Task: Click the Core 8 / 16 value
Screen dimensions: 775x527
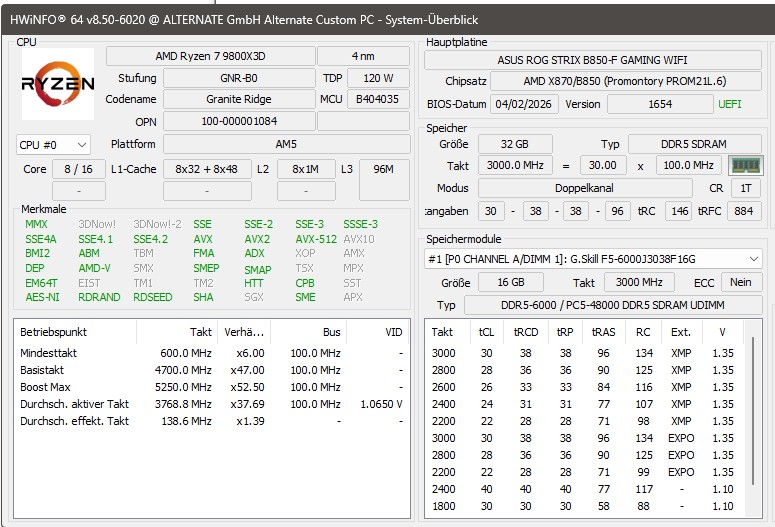Action: pyautogui.click(x=79, y=169)
